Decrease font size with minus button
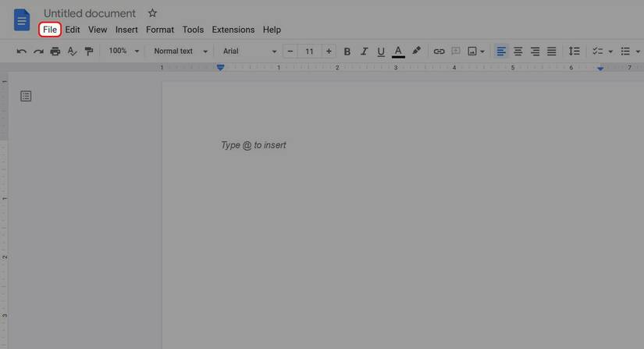The width and height of the screenshot is (644, 349). point(290,52)
